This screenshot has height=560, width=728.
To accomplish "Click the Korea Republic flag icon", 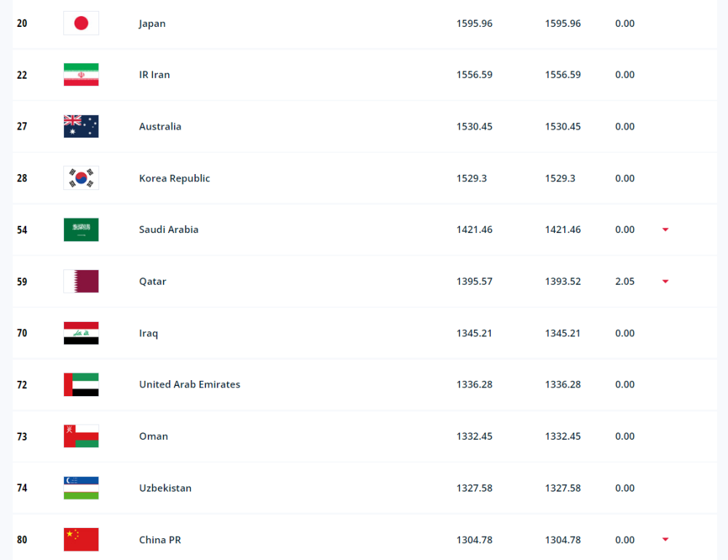I will (82, 178).
